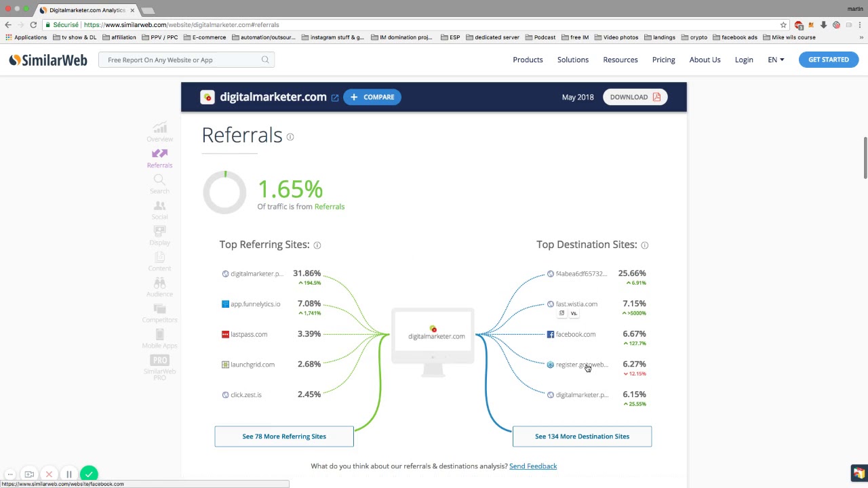This screenshot has width=868, height=488.
Task: Bookmark page with star icon
Action: click(783, 25)
